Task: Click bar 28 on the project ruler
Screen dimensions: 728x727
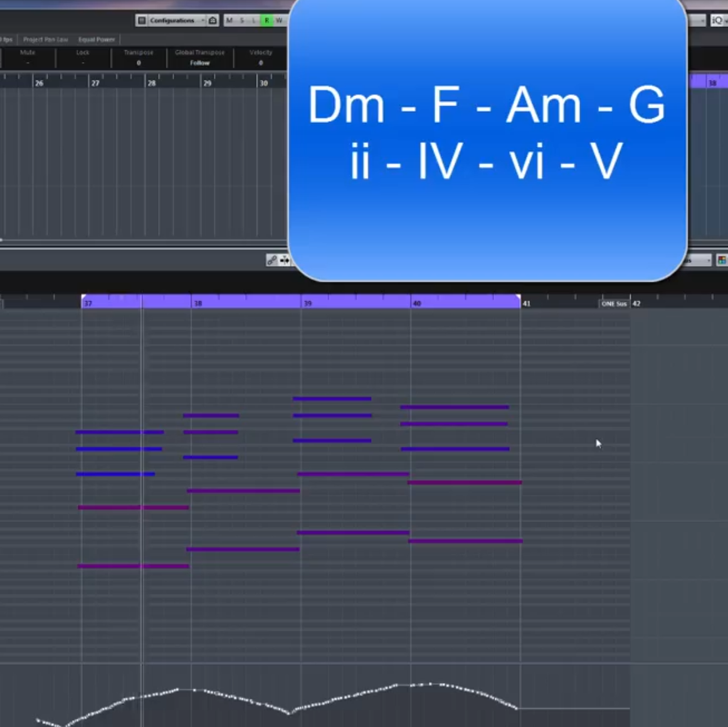Action: (152, 83)
